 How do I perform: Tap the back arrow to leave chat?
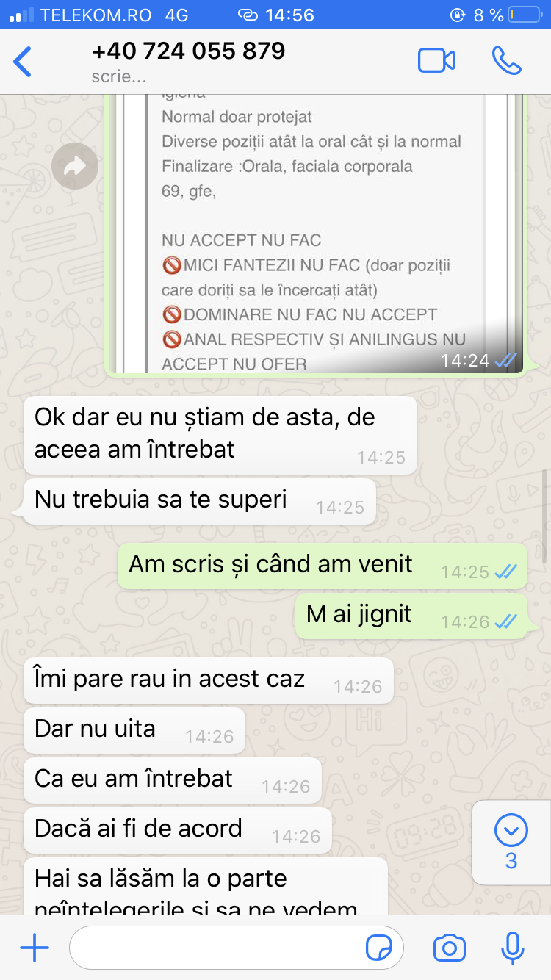coord(23,61)
